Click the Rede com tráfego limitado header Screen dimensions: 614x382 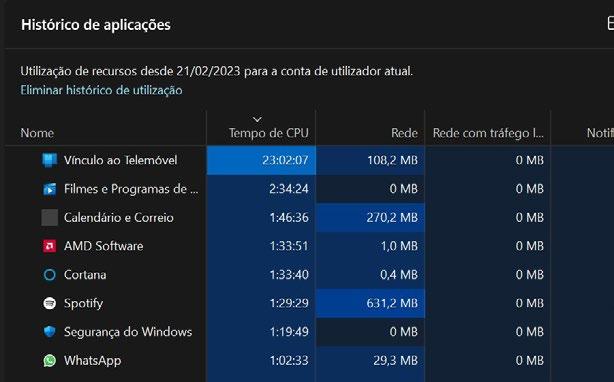tap(488, 133)
